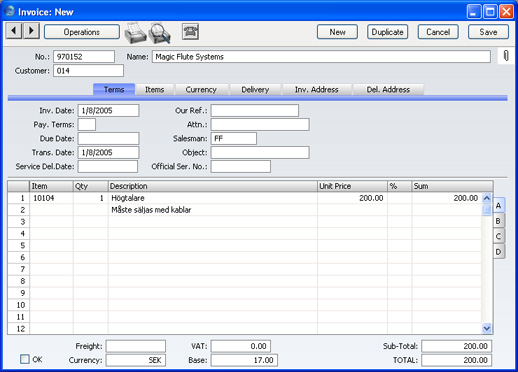The height and width of the screenshot is (372, 518).
Task: Click the Due Date field
Action: click(x=108, y=138)
